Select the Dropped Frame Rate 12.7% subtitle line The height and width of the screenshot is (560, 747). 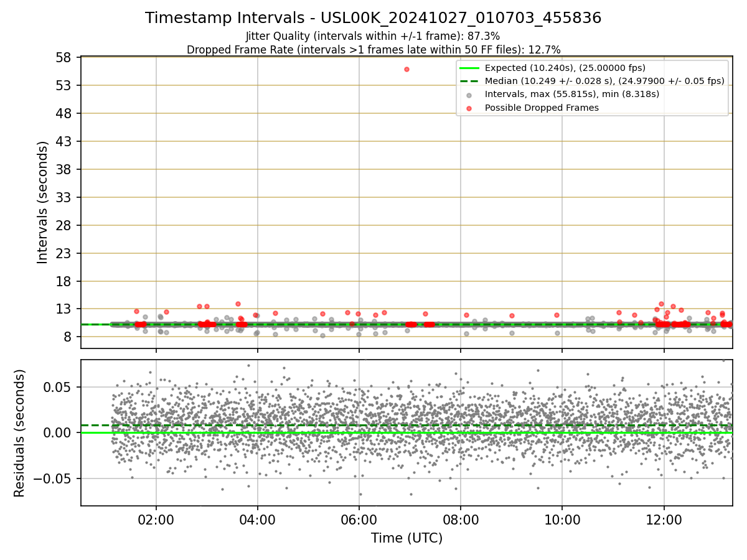tap(374, 50)
